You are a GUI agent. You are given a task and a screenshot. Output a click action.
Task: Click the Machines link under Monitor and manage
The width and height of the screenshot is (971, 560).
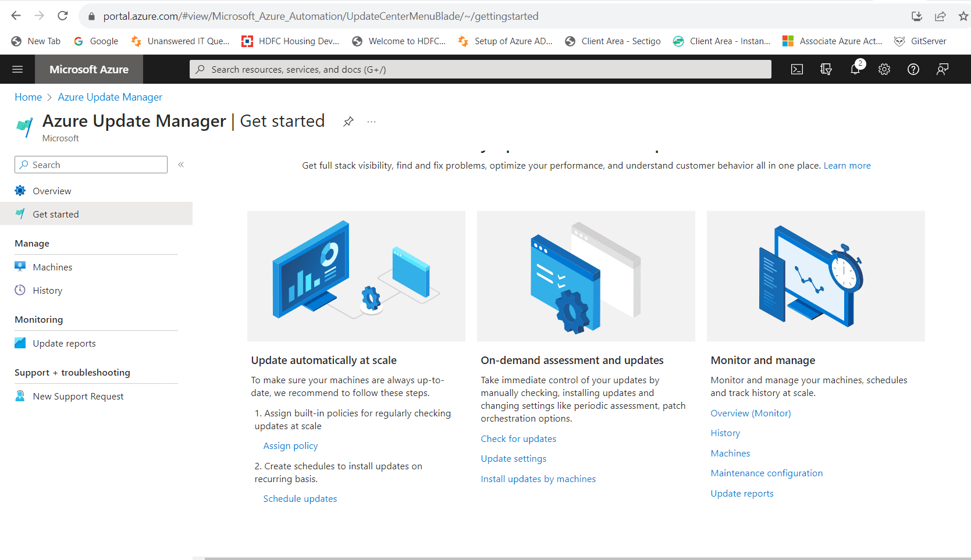pos(730,454)
